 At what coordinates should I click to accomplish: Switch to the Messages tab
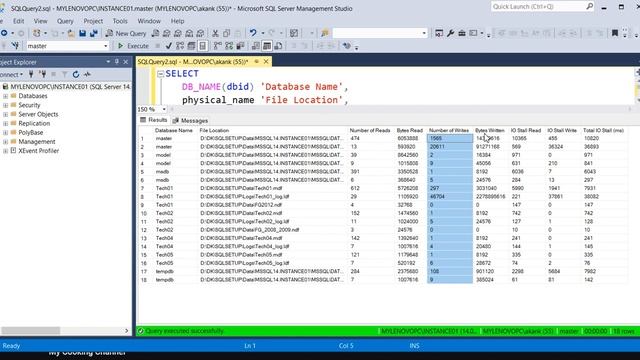click(190, 120)
